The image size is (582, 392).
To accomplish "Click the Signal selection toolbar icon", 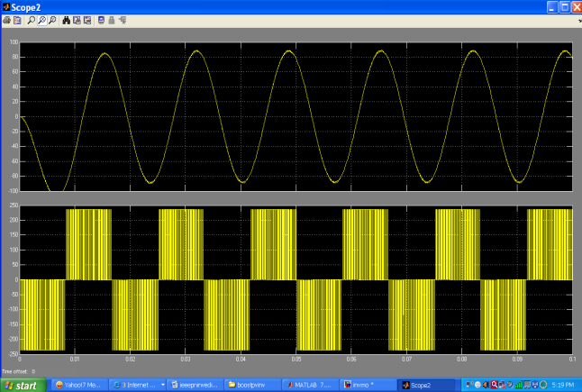I will coord(121,19).
